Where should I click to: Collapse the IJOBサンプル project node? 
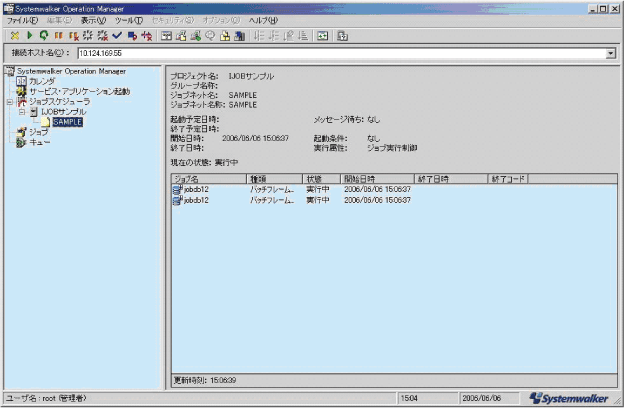[22, 112]
